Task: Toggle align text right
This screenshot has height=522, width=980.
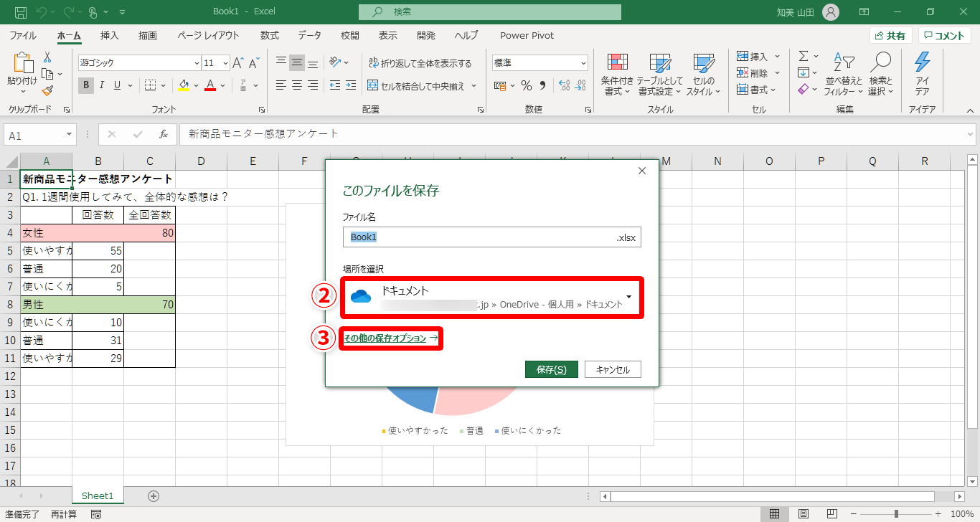Action: (313, 85)
